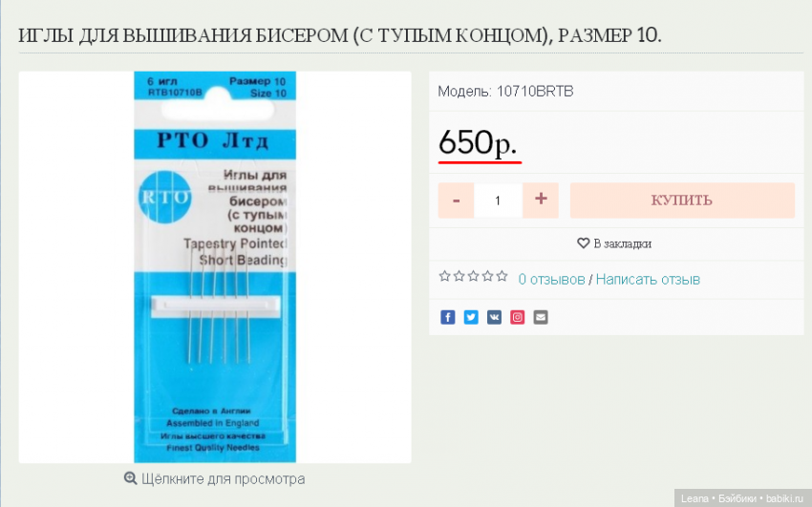The image size is (812, 507).
Task: Share the product on Facebook
Action: click(x=447, y=317)
